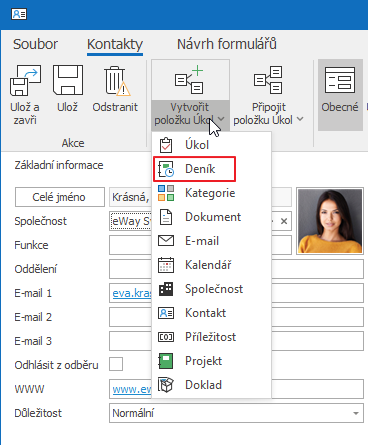Choose Společnost building icon in dropdown
Viewport: 368px width, 445px height.
(x=166, y=289)
